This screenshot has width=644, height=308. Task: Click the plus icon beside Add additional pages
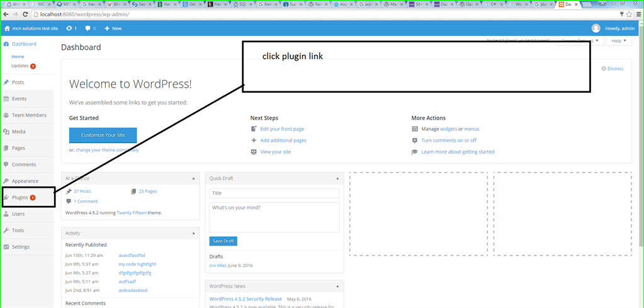click(254, 140)
